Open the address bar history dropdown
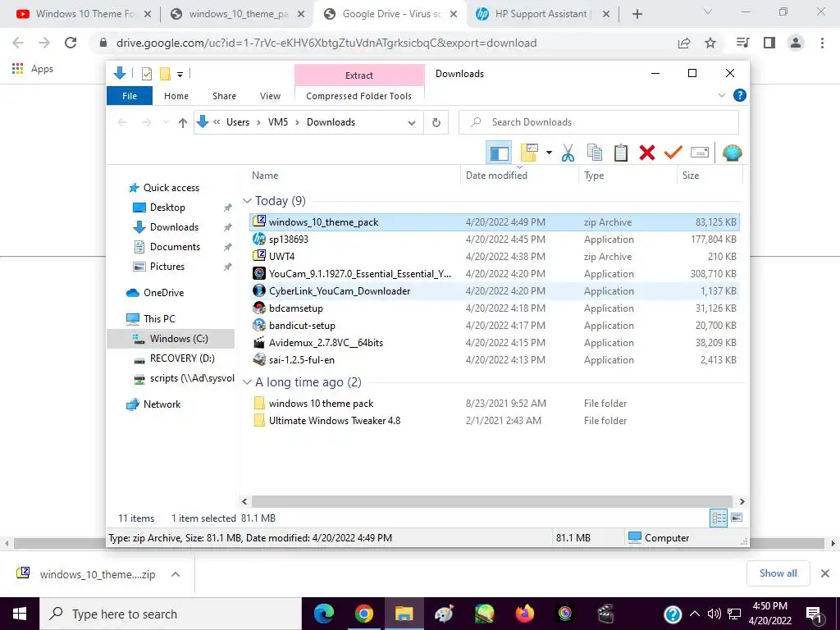840x630 pixels. coord(412,123)
